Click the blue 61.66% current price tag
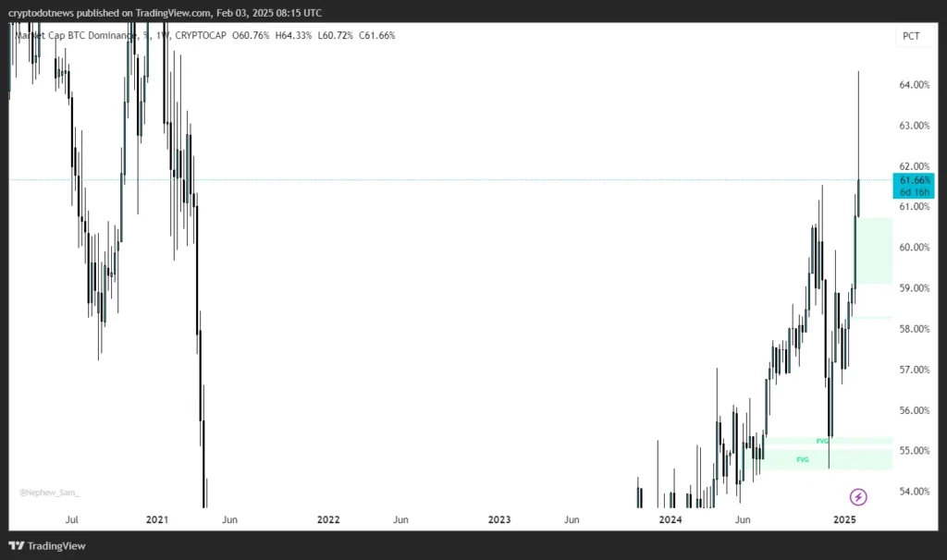947x560 pixels. (914, 180)
